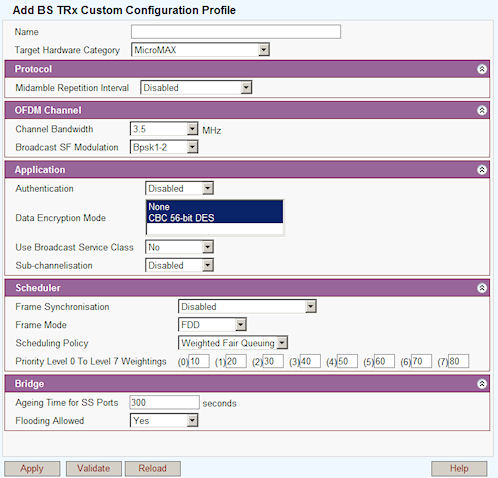Collapse the OFDM Channel section icon

point(482,110)
